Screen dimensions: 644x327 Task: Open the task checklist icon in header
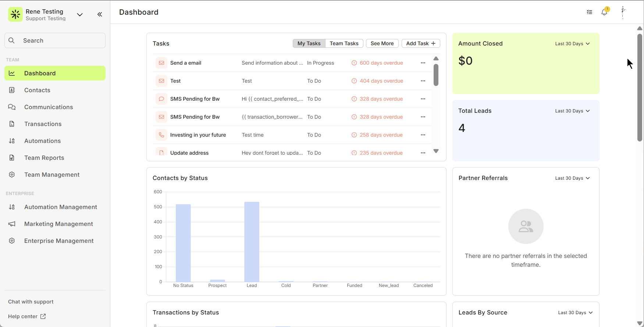[590, 12]
